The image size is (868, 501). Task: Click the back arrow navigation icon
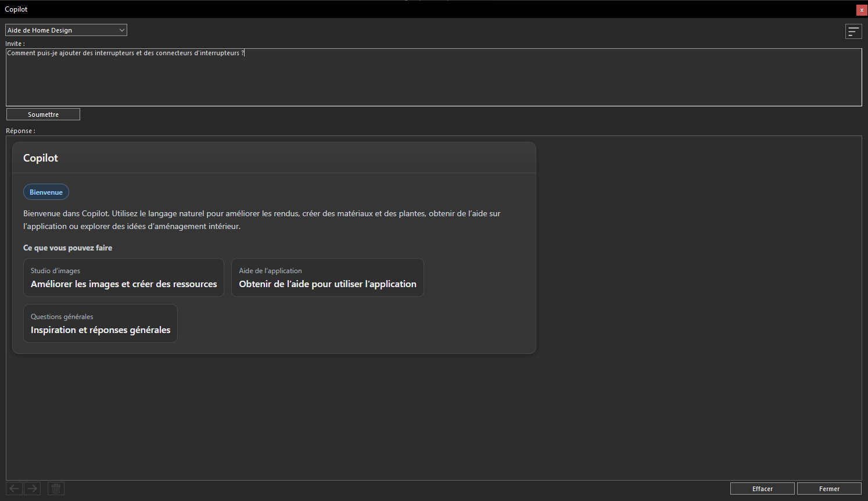pos(15,489)
